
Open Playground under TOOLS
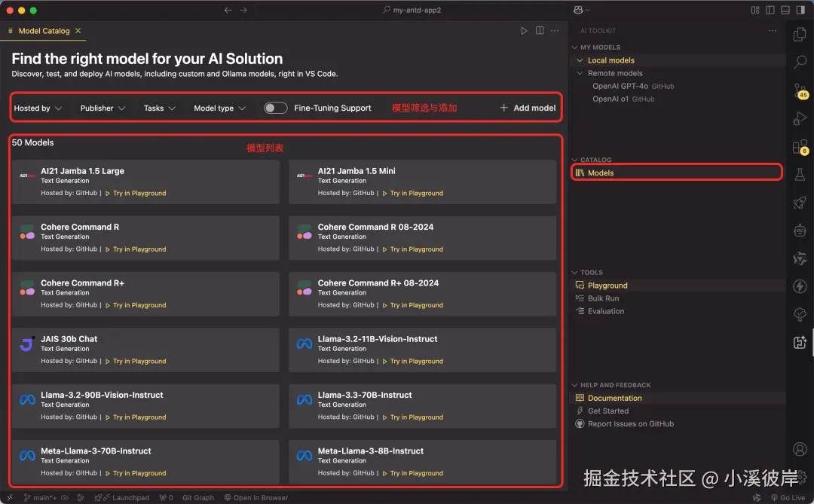click(678, 286)
